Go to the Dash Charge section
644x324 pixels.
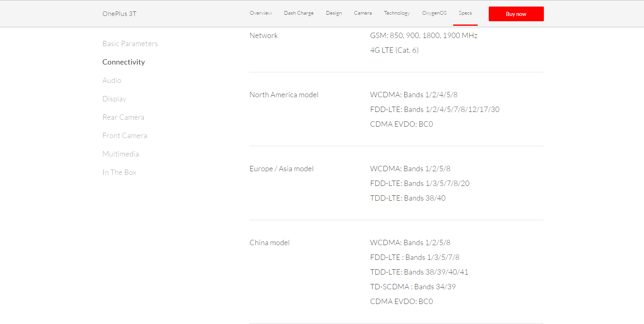pos(299,13)
